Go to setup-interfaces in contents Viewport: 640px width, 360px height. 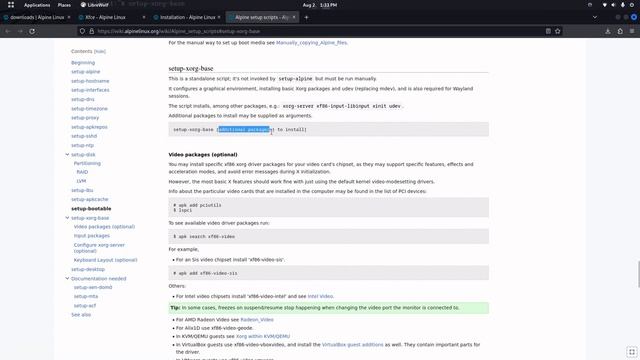tap(90, 90)
